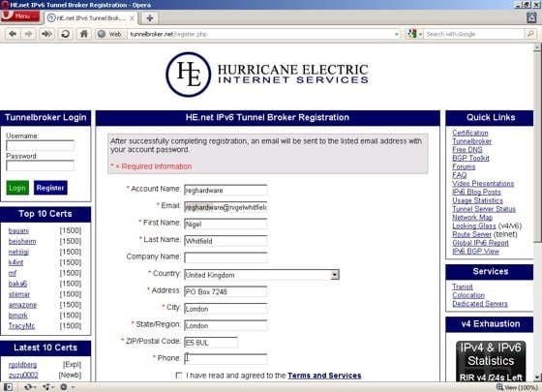Click the Hurricane Electric logo

(x=267, y=75)
